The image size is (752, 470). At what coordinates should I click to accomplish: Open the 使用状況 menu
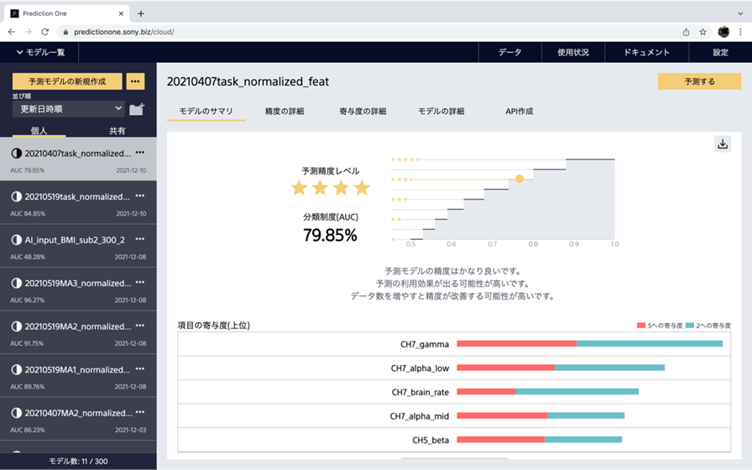click(573, 52)
